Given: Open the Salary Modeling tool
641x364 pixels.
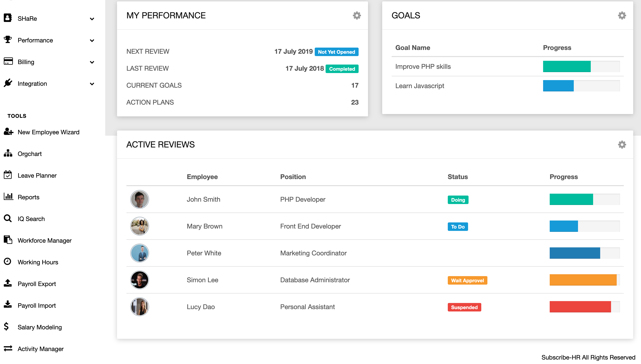Looking at the screenshot, I should [x=40, y=327].
